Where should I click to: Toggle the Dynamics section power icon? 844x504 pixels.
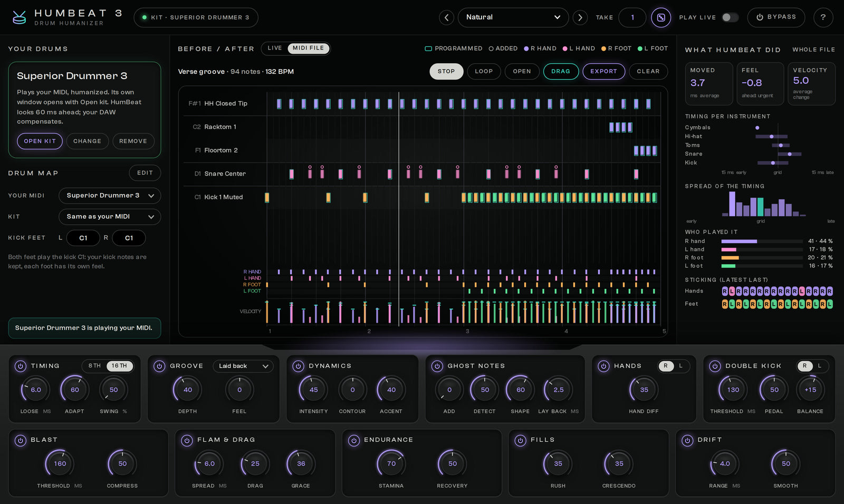coord(298,366)
